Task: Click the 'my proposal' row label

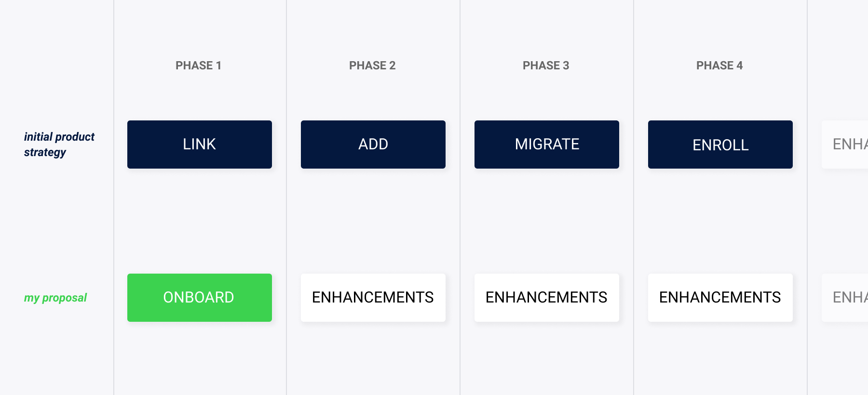Action: (x=55, y=298)
